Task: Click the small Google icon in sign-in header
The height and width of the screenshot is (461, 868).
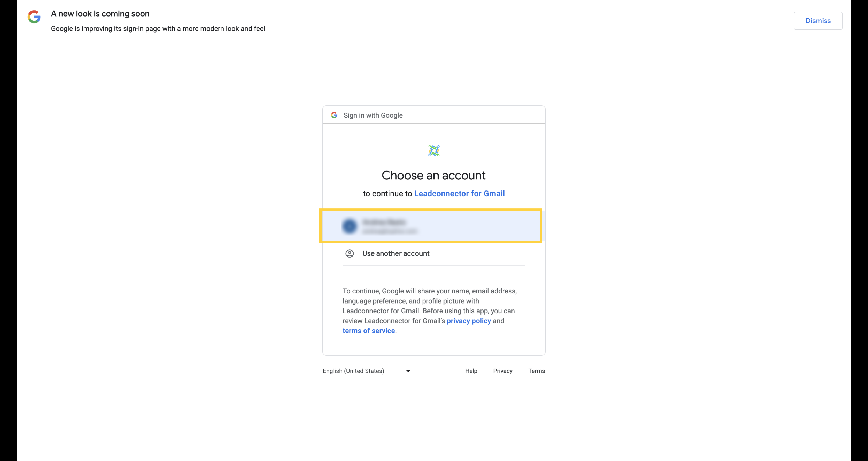Action: 334,115
